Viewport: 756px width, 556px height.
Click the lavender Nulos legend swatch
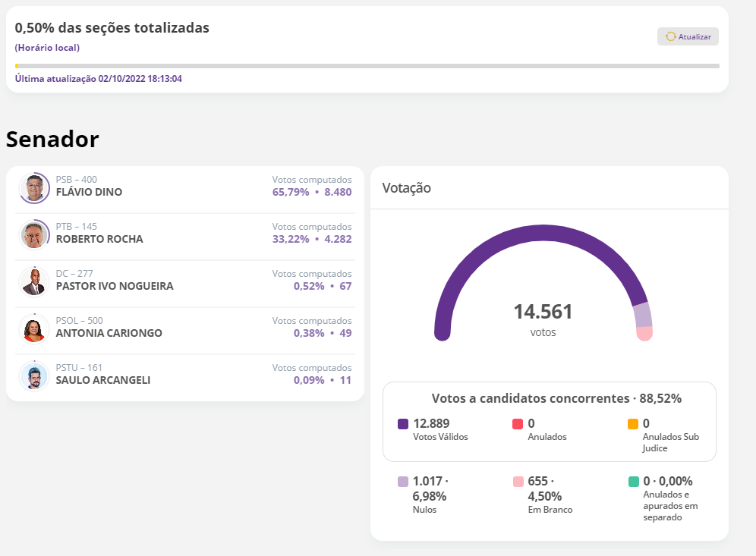point(403,482)
